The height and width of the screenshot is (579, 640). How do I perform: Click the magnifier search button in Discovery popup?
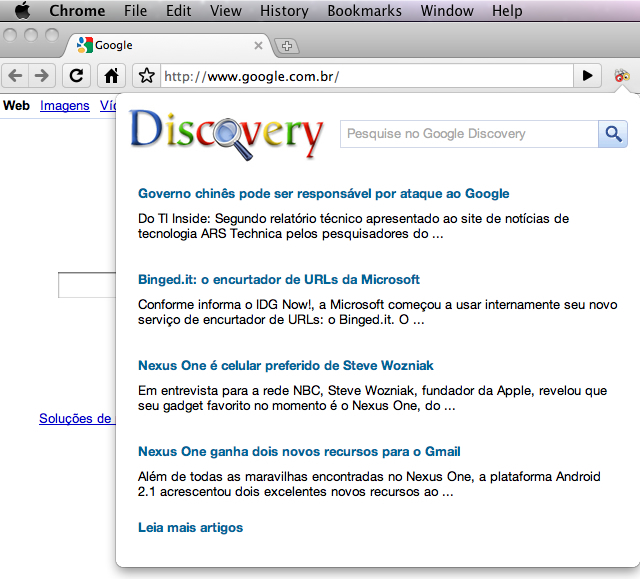pyautogui.click(x=613, y=134)
